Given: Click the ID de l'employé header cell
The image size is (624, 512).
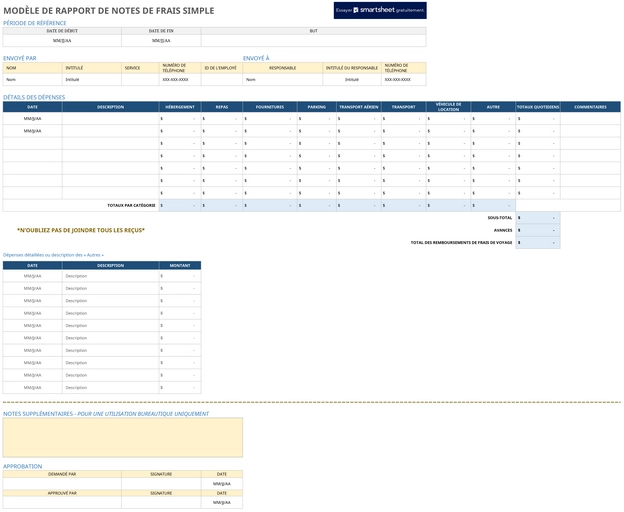Looking at the screenshot, I should (x=222, y=68).
